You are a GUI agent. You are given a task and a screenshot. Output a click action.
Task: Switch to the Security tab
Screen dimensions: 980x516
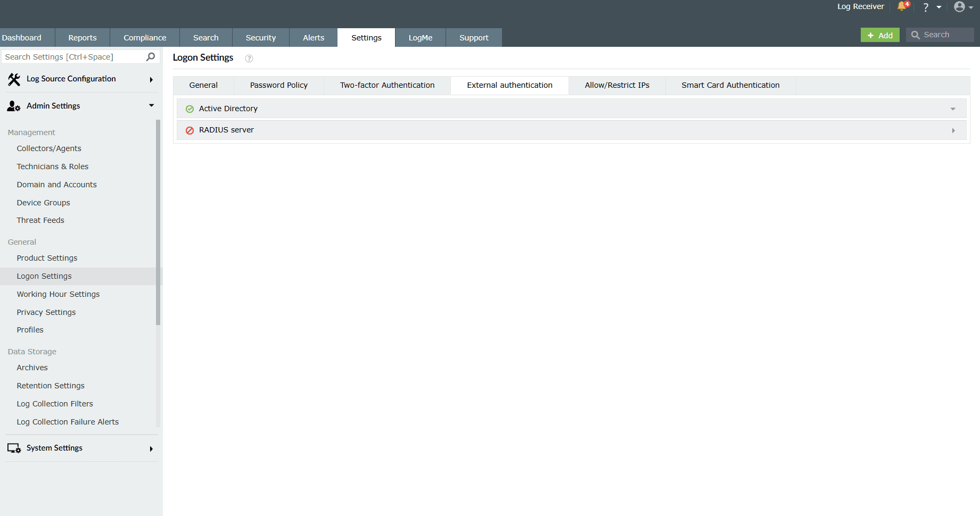coord(261,38)
